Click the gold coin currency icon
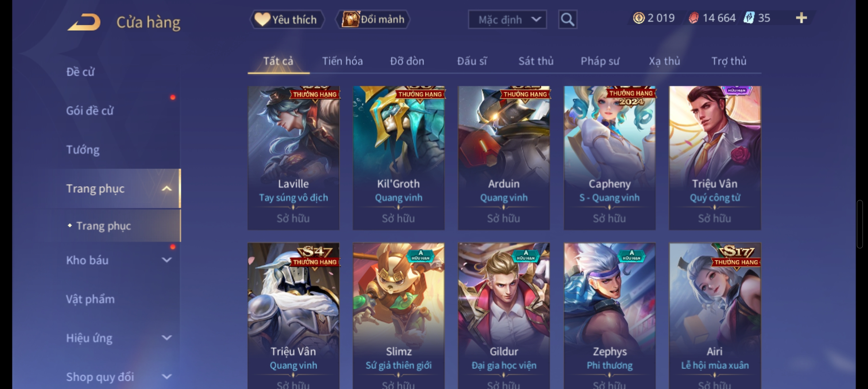 pyautogui.click(x=639, y=18)
